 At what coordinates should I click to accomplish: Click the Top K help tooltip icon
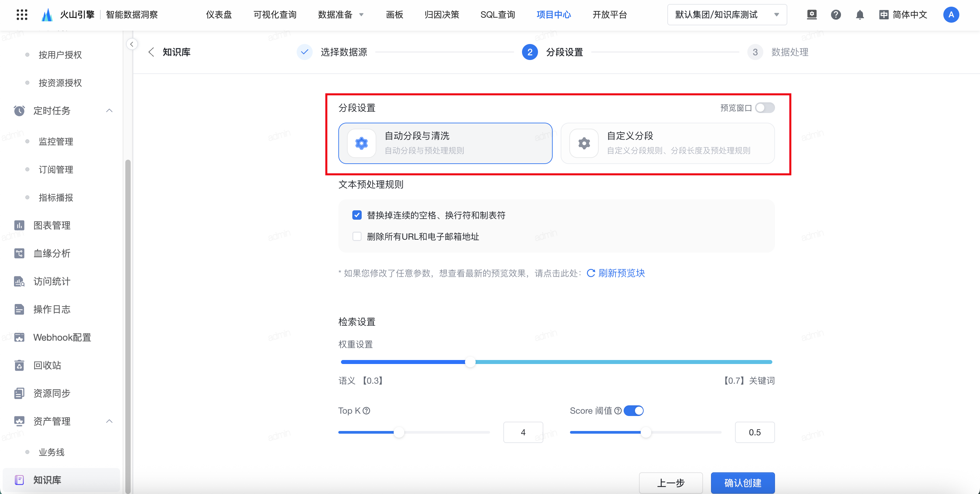[x=366, y=411]
